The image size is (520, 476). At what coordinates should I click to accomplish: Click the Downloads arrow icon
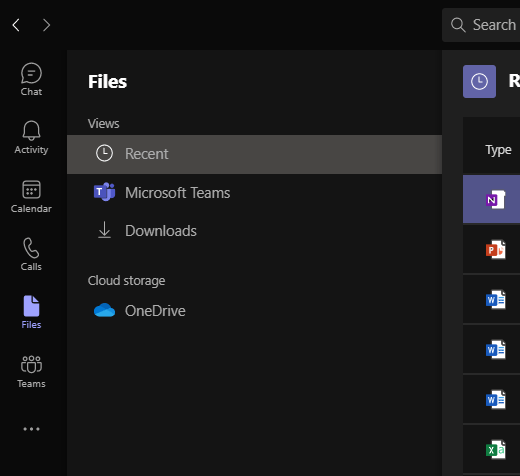pyautogui.click(x=104, y=230)
